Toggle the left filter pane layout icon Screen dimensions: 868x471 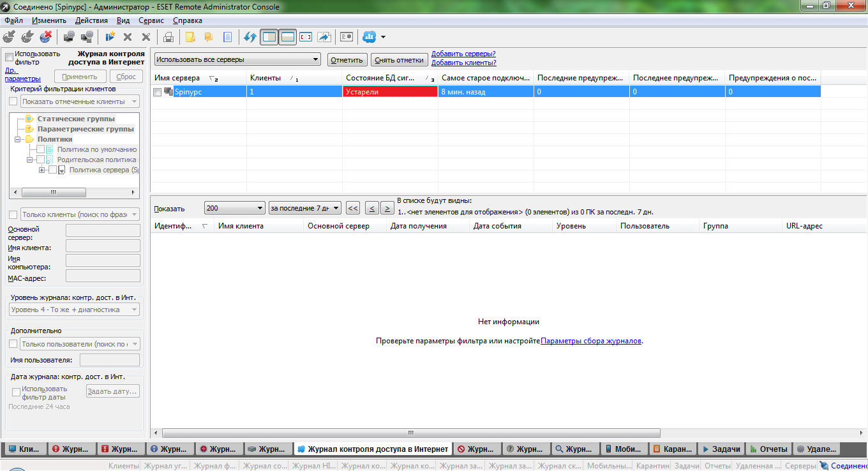point(269,37)
